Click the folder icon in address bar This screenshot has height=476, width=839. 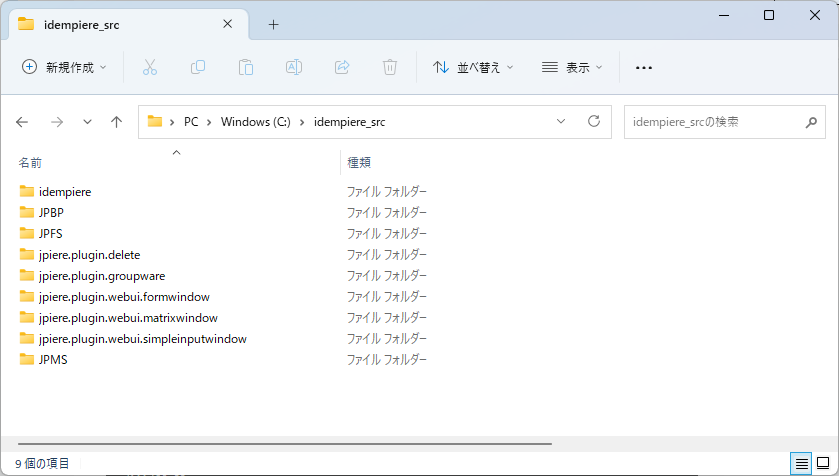pyautogui.click(x=155, y=121)
